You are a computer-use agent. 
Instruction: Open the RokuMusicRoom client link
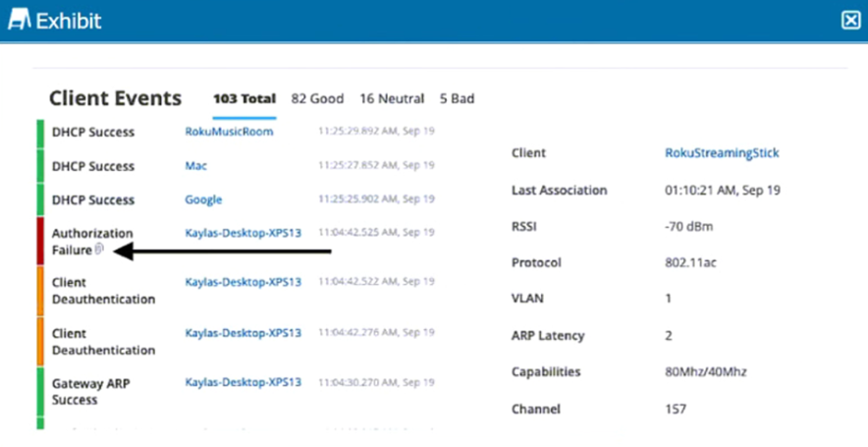click(229, 132)
